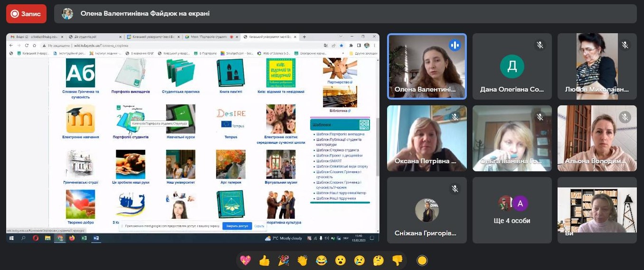Screen dimensions: 644x270
Task: Open the Портфоліо викладачів link
Action: (x=131, y=92)
